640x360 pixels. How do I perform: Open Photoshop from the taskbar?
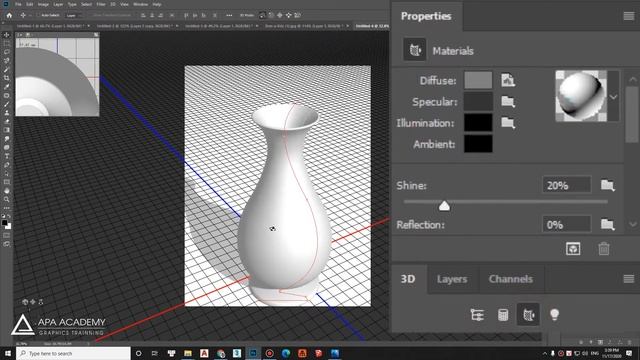(x=253, y=353)
